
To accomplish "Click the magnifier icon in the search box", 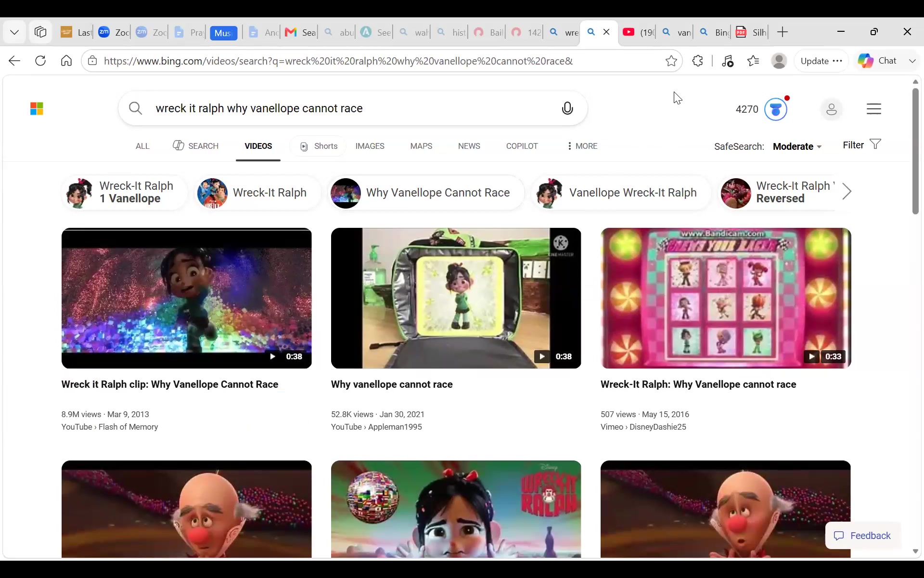I will click(x=135, y=108).
